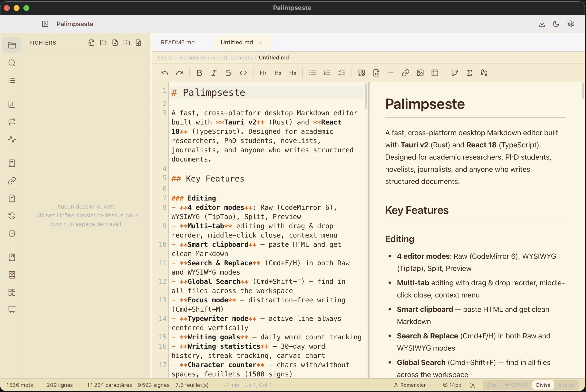The height and width of the screenshot is (392, 586).
Task: Insert a bulleted list
Action: pyautogui.click(x=313, y=73)
